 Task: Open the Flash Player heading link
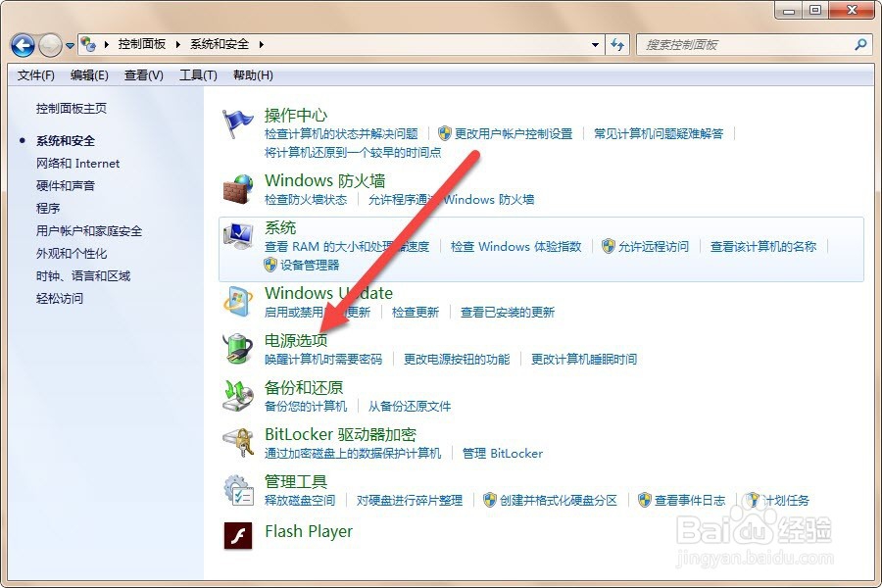(309, 531)
